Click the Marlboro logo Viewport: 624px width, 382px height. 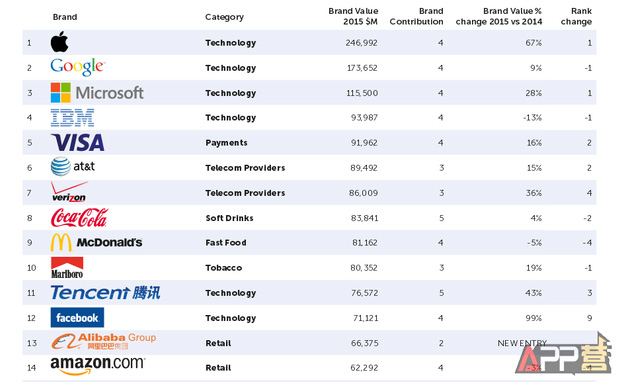tap(67, 267)
